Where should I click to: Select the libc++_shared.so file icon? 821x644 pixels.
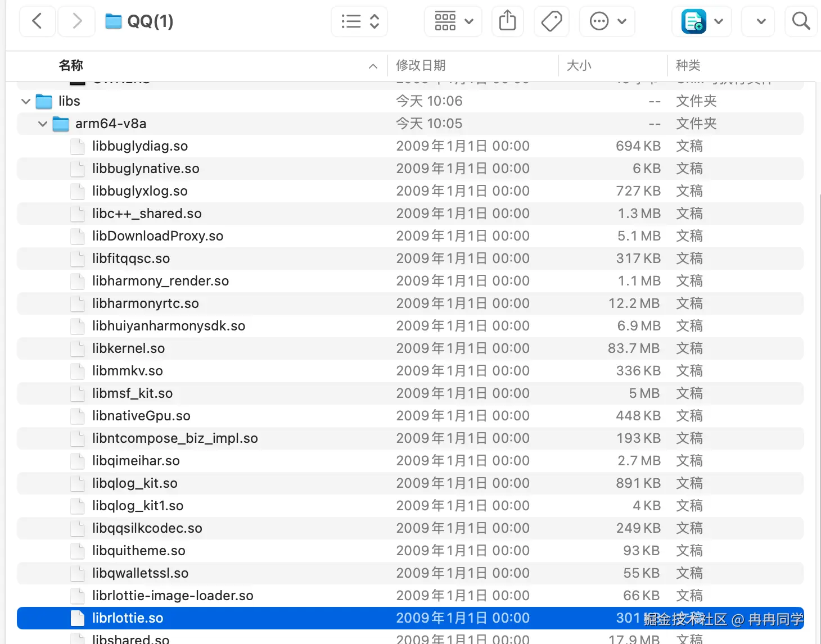(x=78, y=214)
